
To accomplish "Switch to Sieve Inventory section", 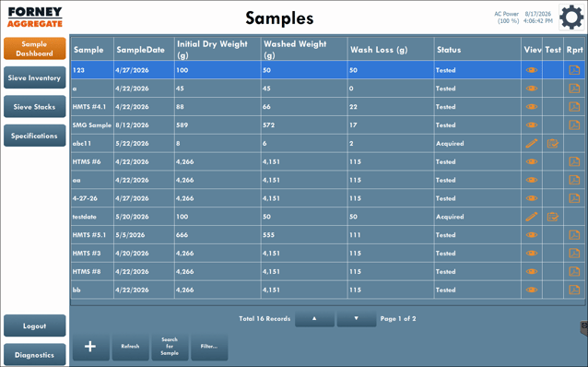I will click(34, 77).
